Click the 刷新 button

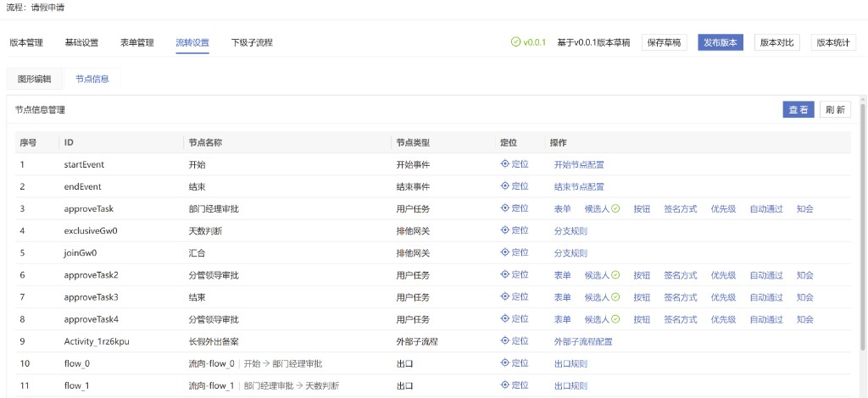pyautogui.click(x=835, y=109)
